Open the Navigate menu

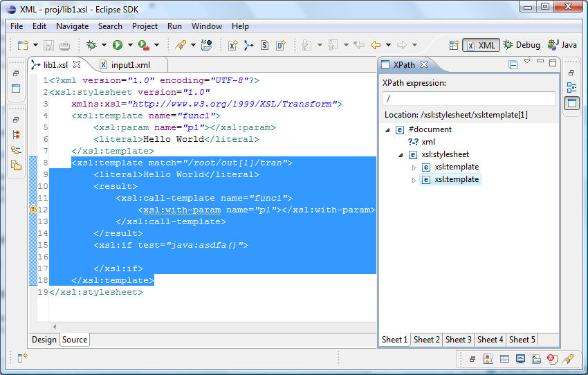tap(72, 26)
